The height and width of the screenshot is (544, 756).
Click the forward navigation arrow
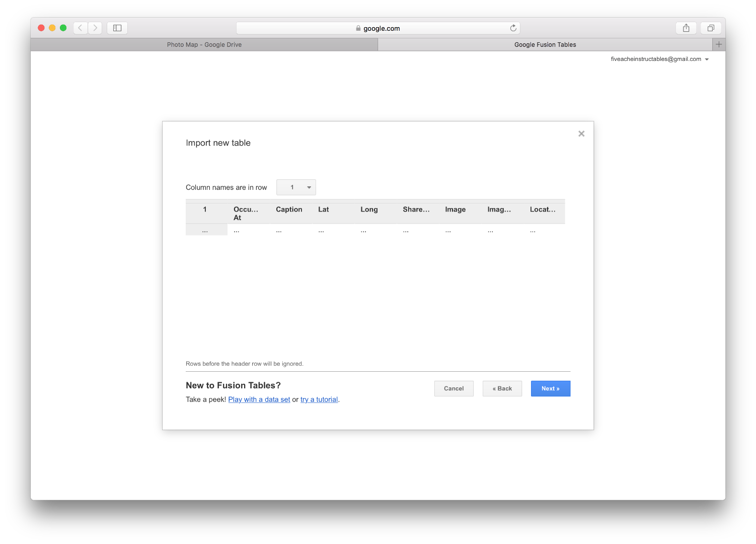point(95,28)
